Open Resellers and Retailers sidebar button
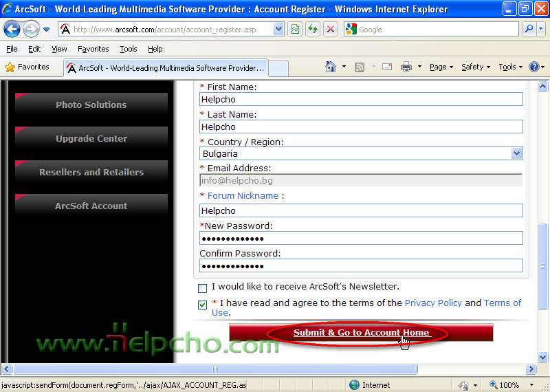Screen dimensions: 550x392 tap(91, 173)
